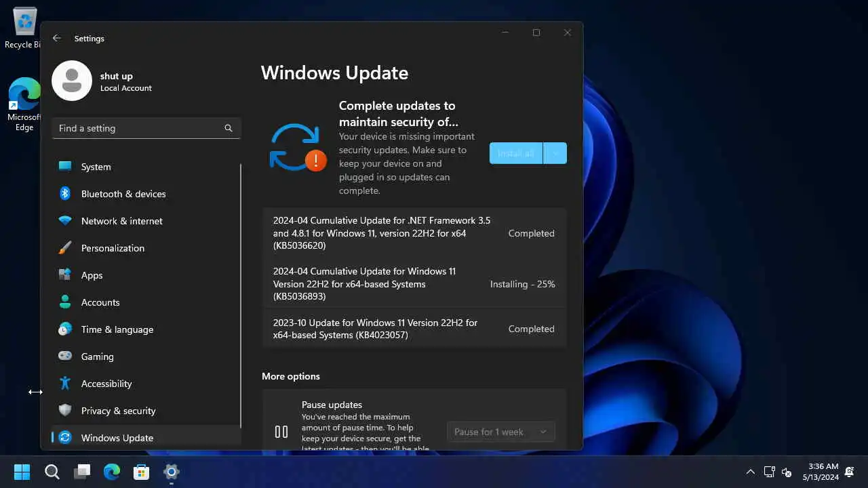Switch to Personalization settings
868x488 pixels.
[146, 248]
